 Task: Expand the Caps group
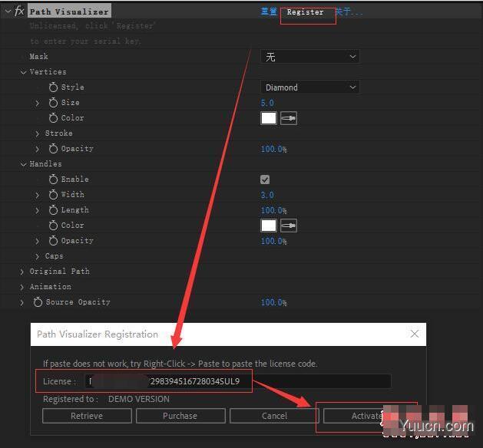pos(38,256)
